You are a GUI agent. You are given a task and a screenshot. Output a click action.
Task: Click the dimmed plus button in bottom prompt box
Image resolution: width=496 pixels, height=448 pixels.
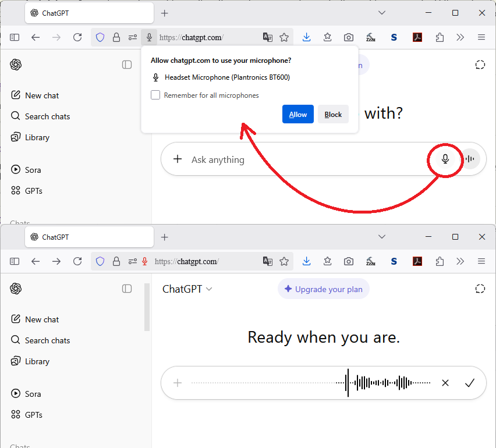178,383
